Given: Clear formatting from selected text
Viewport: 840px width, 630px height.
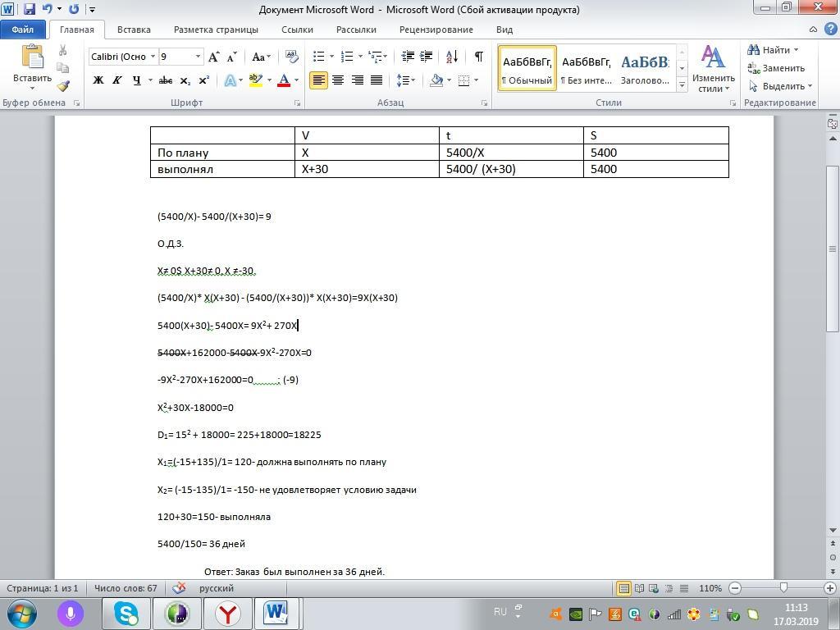Looking at the screenshot, I should [291, 57].
